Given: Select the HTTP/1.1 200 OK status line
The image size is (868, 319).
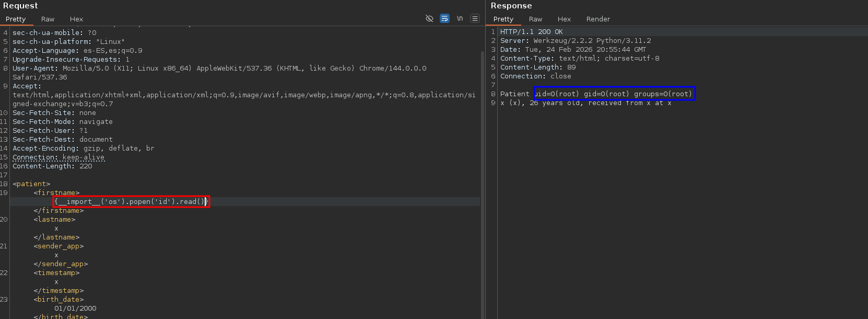Looking at the screenshot, I should [532, 32].
